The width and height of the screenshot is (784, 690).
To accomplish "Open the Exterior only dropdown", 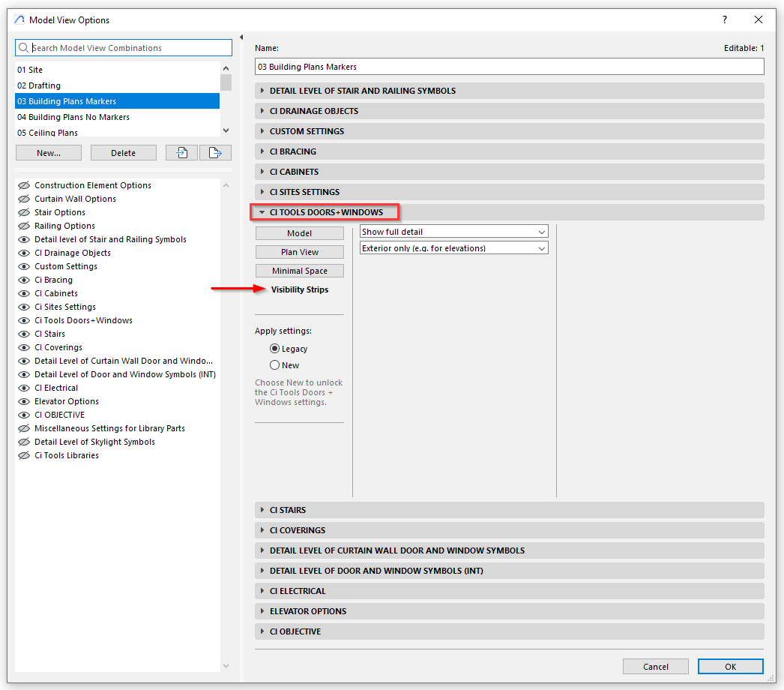I will pos(454,248).
